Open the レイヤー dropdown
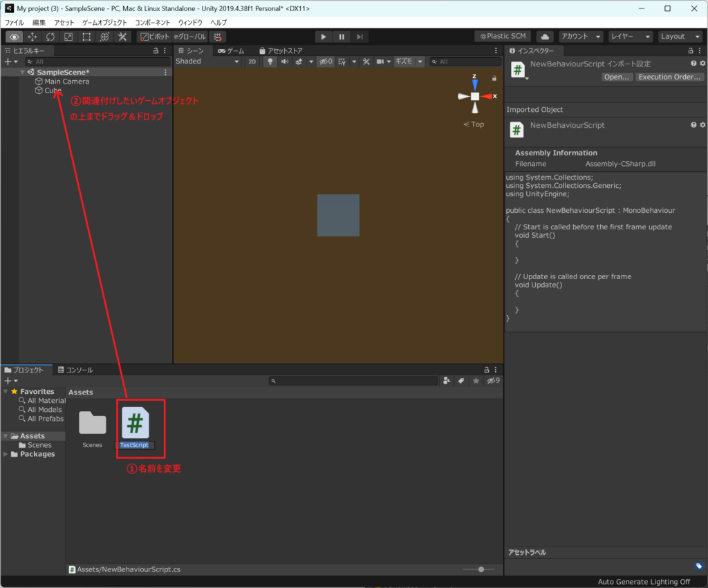708x588 pixels. tap(630, 37)
